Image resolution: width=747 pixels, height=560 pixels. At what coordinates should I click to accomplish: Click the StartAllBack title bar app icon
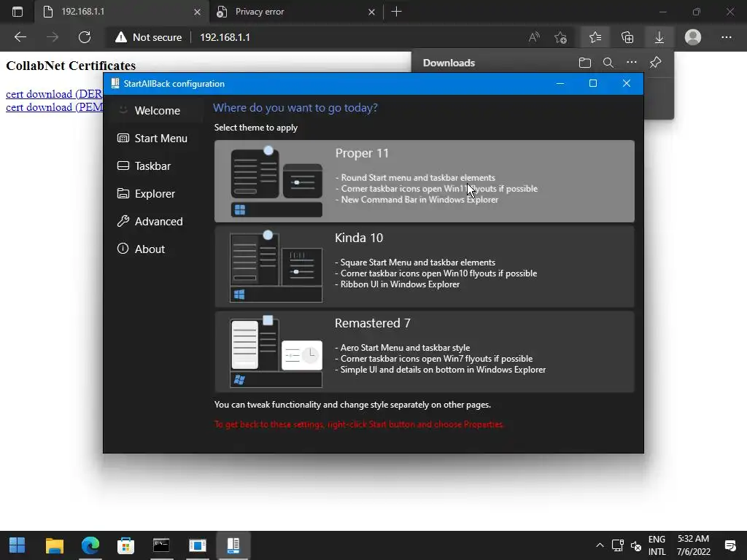pyautogui.click(x=115, y=83)
